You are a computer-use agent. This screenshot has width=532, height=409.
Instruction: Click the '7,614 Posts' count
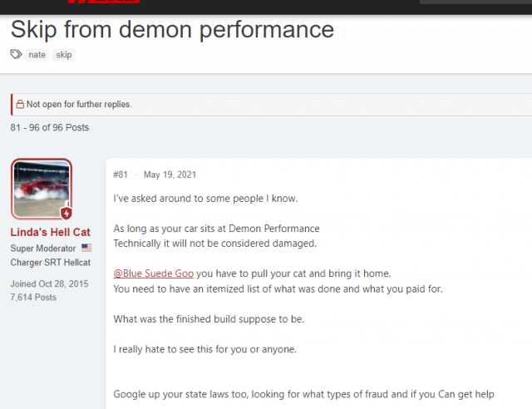(x=33, y=297)
